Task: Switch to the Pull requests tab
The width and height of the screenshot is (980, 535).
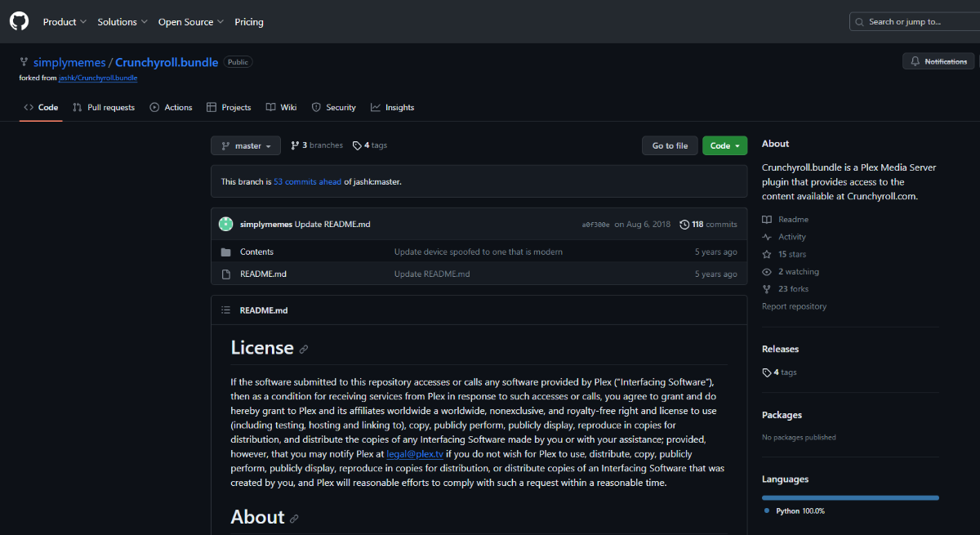Action: [x=104, y=107]
